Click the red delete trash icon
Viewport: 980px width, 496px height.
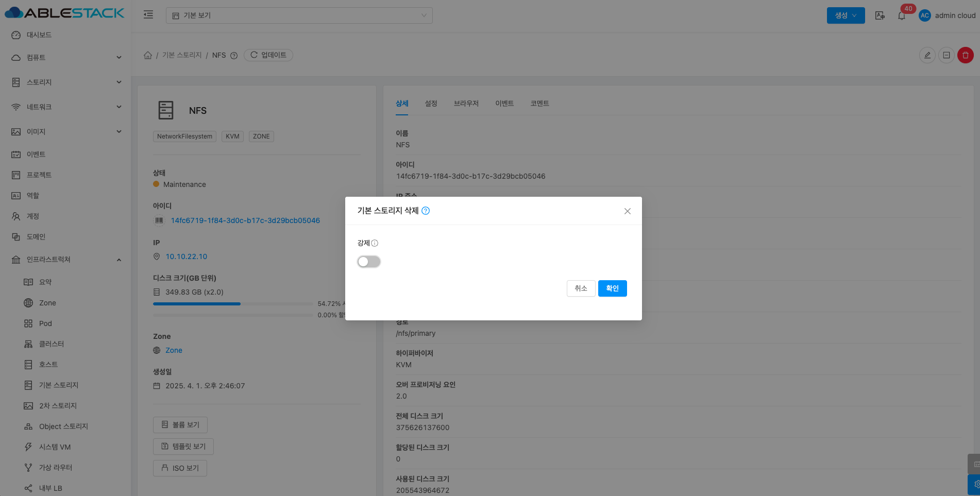965,55
